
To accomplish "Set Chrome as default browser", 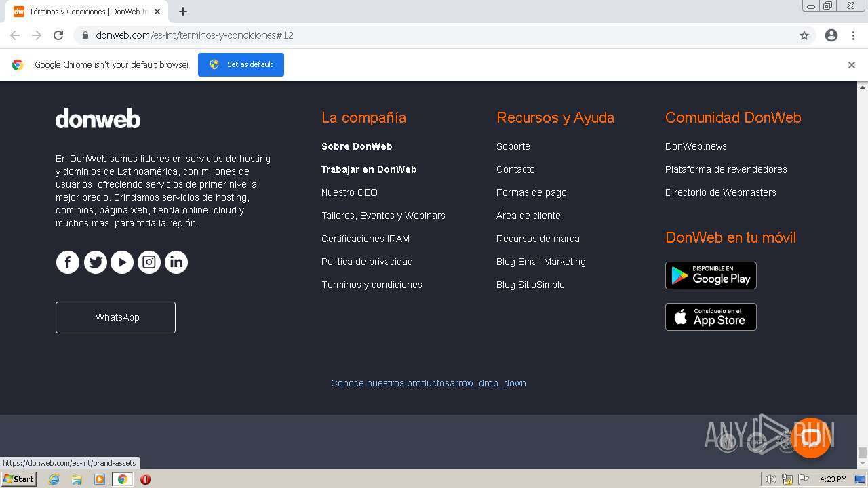I will tap(241, 64).
